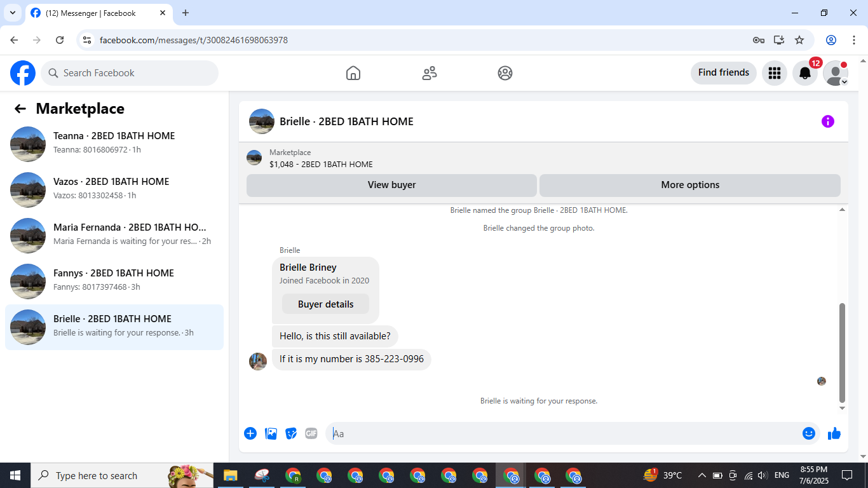Screen dimensions: 868x488
Task: Open File Explorer from the taskbar
Action: pyautogui.click(x=230, y=475)
